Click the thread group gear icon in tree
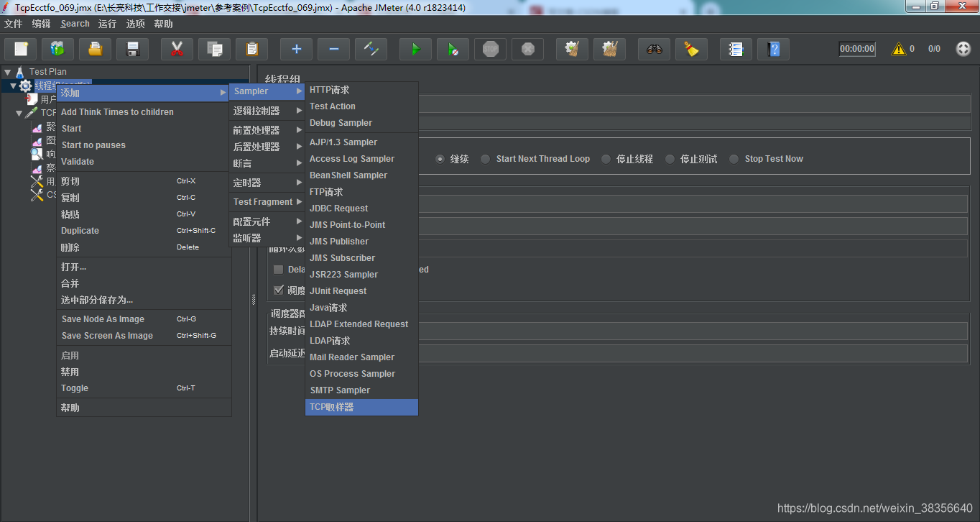The image size is (980, 522). tap(26, 86)
